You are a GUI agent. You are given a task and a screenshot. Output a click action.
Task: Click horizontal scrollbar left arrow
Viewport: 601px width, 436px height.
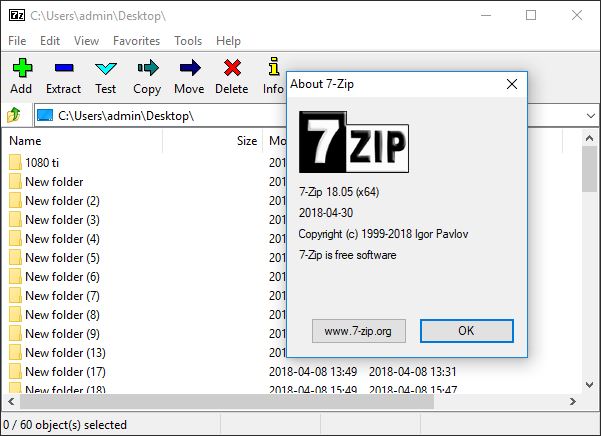pos(11,402)
